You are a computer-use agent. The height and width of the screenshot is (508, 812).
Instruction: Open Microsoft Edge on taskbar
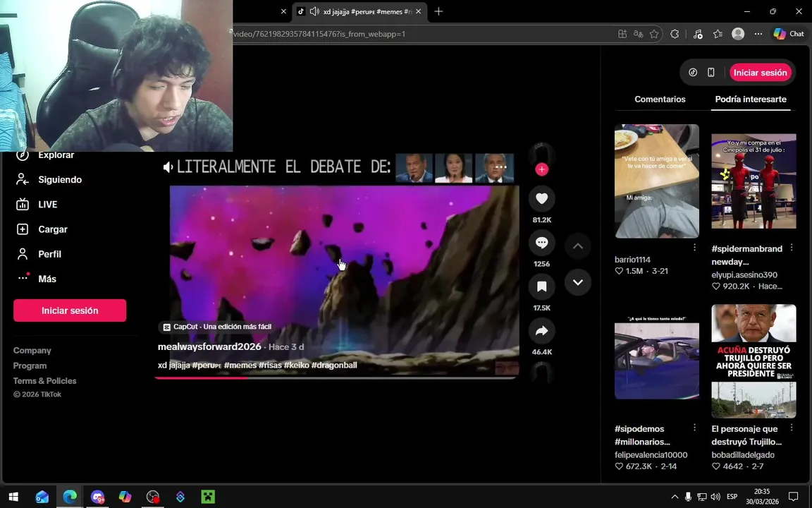point(70,497)
